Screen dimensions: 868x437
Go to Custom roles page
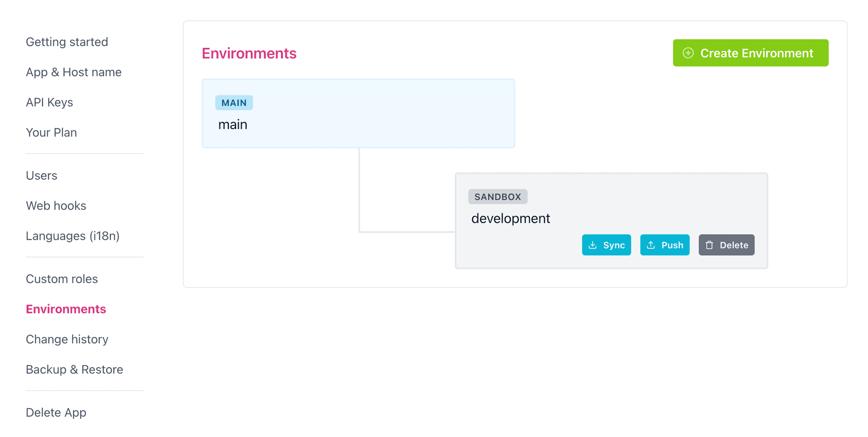coord(62,279)
